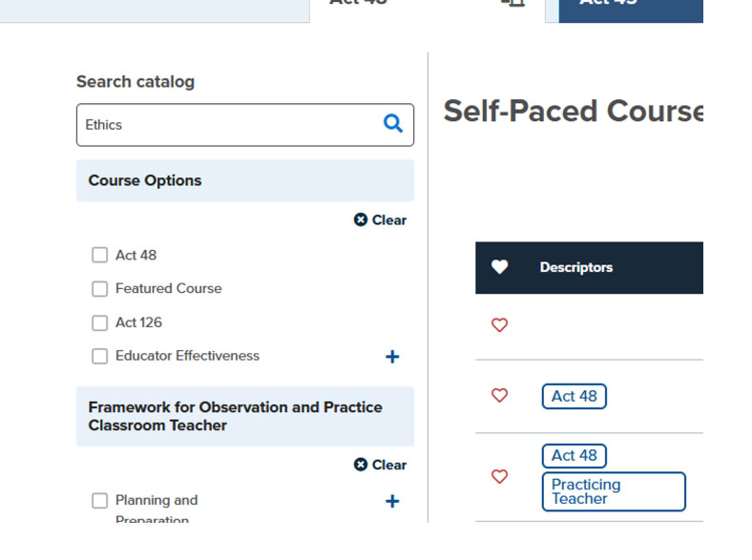
Task: Open the dark blue Act 45 tab
Action: click(630, 8)
